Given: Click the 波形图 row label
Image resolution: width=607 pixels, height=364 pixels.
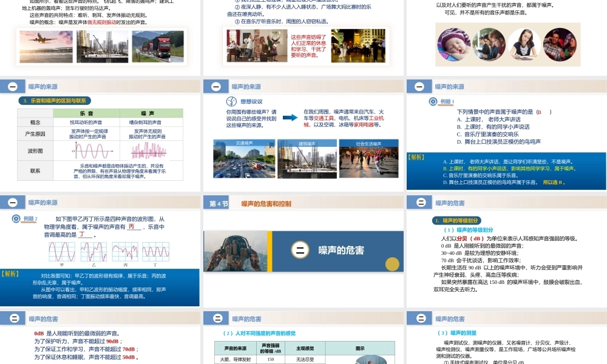Looking at the screenshot, I should [35, 151].
